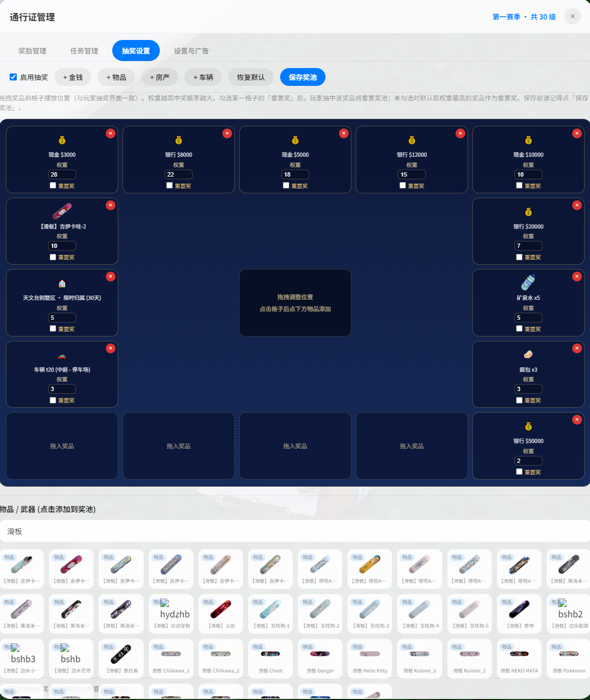Select the 滑板 NEKO MATA item
Screen dimensions: 590x700
(x=518, y=659)
